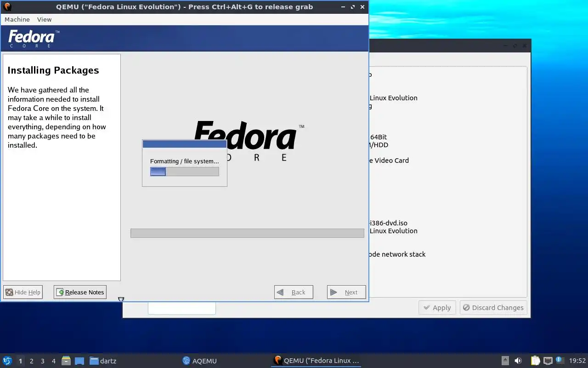Maximize the QEMU window
This screenshot has width=588, height=368.
click(x=353, y=7)
